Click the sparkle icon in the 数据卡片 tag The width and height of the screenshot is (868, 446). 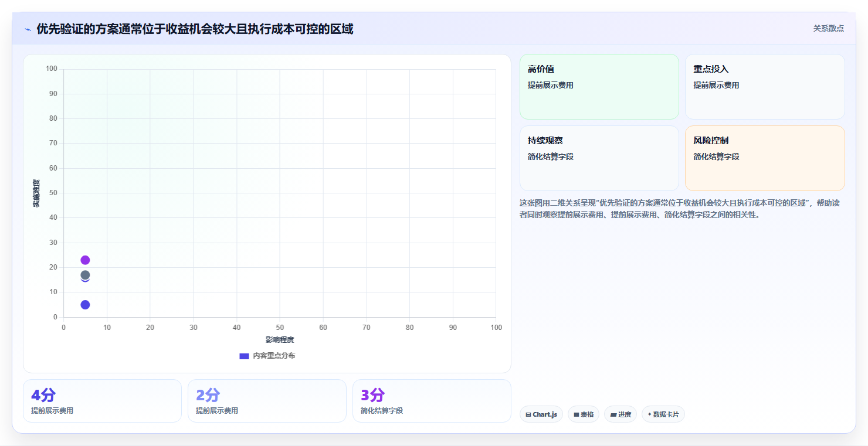tap(650, 414)
